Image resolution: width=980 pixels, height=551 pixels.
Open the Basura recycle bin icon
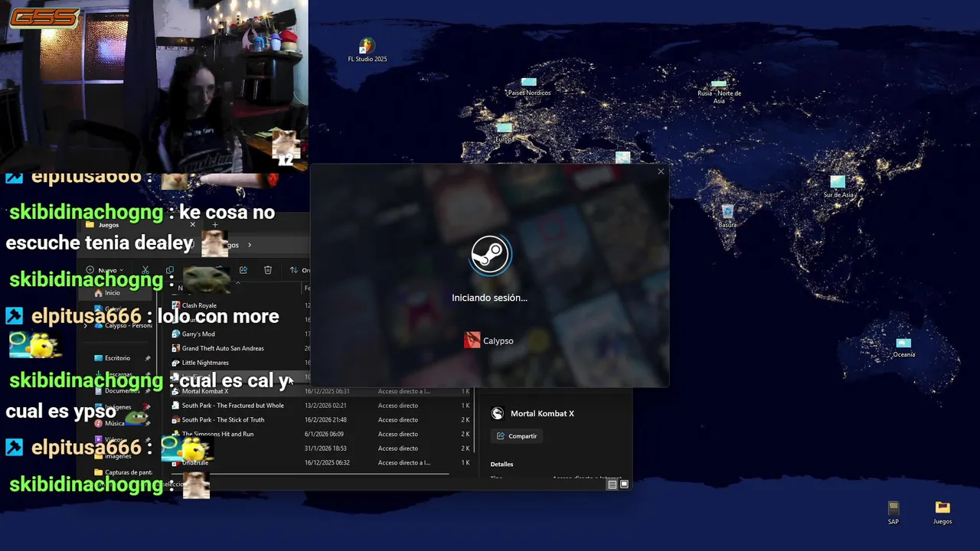click(727, 217)
